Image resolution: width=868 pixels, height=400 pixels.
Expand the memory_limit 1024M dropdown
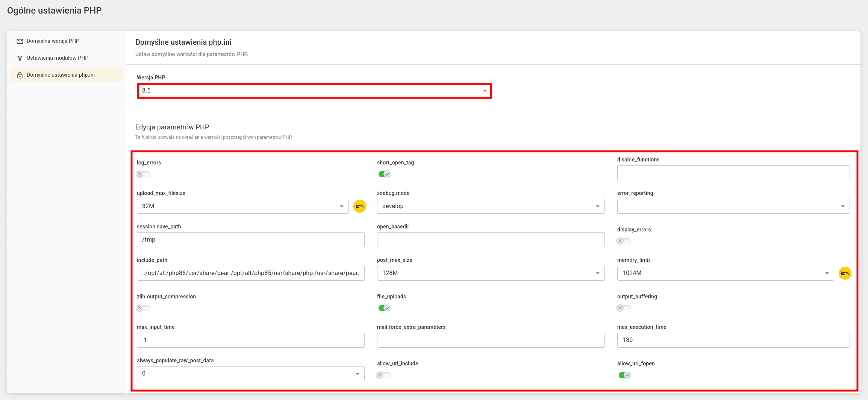(x=726, y=273)
